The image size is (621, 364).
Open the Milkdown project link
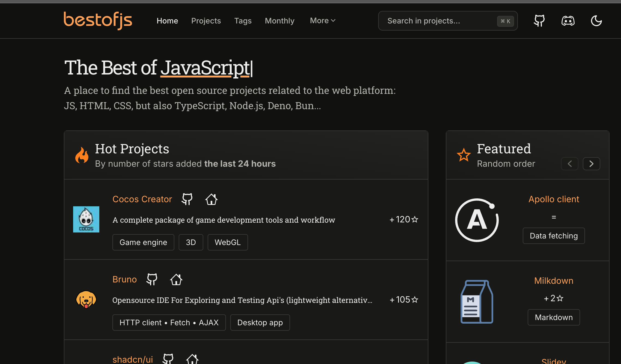(x=554, y=281)
